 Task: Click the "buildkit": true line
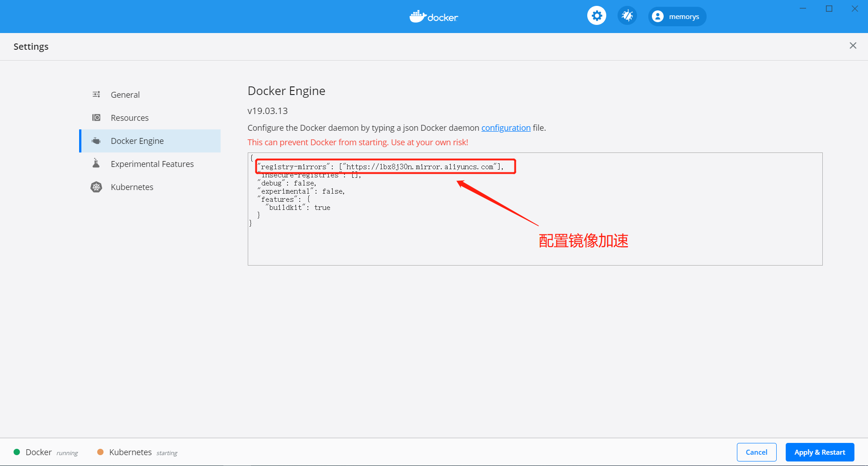pyautogui.click(x=298, y=207)
